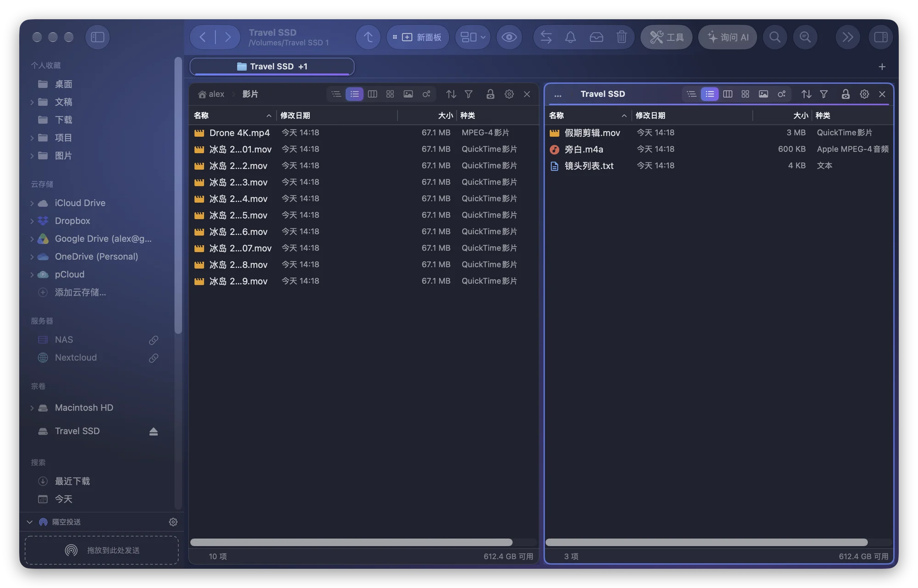Switch left pane to grid icon view
This screenshot has width=918, height=588.
[390, 94]
